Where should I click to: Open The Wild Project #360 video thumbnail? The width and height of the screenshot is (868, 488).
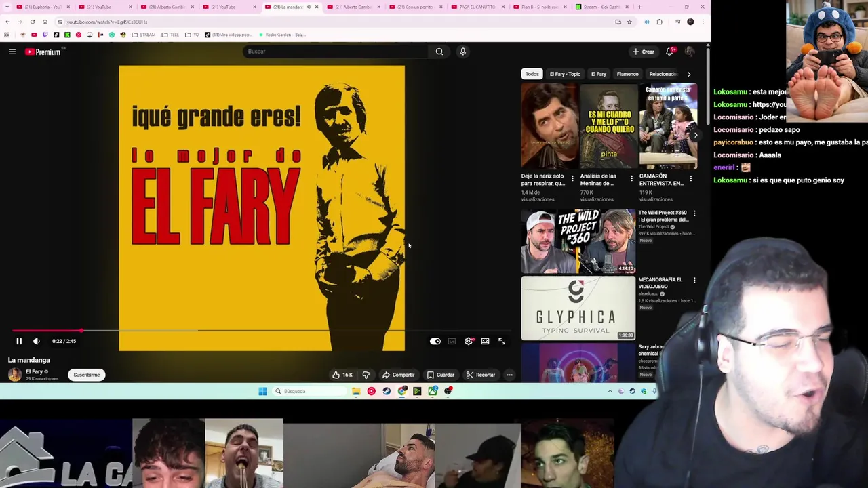tap(578, 241)
